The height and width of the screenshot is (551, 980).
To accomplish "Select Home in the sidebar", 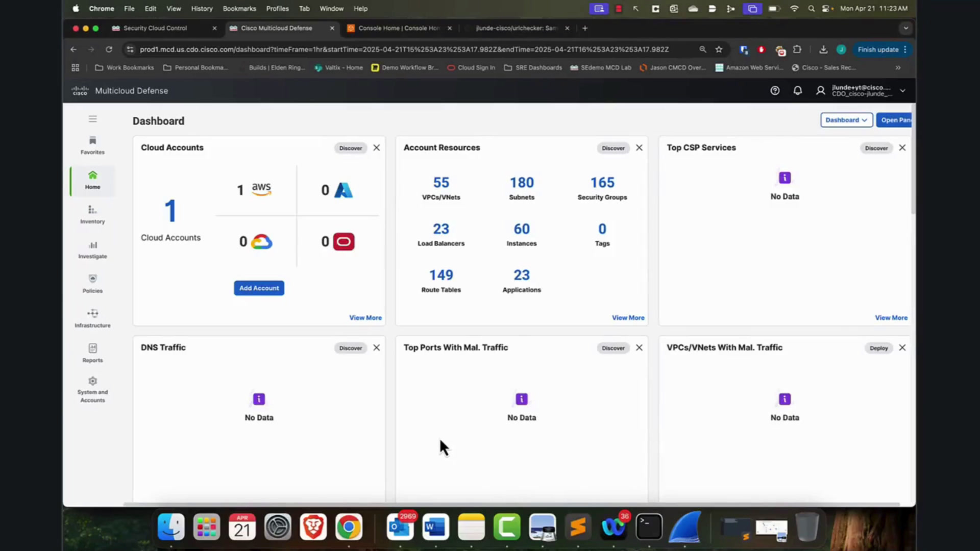I will coord(92,181).
